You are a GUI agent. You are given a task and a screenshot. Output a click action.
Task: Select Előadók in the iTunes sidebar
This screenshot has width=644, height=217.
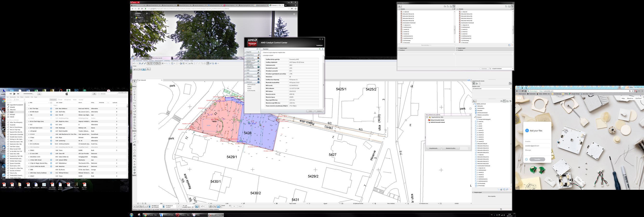[12, 107]
